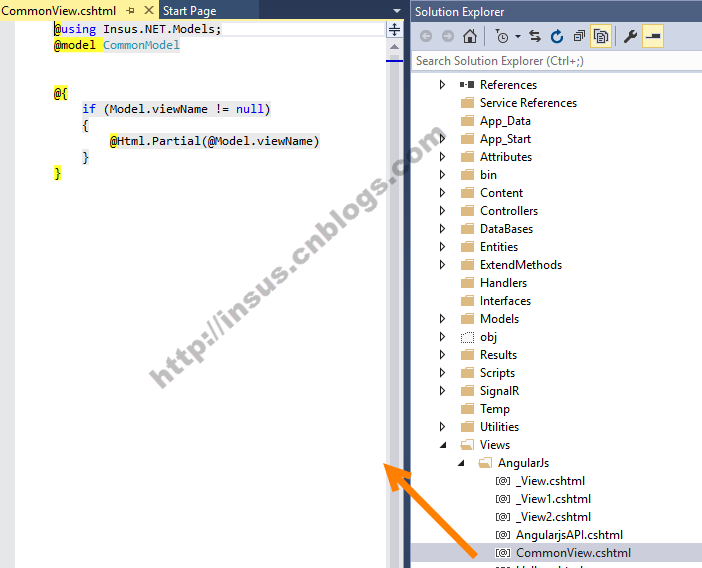
Task: Click the '@using Insus.NET.Models;' line
Action: coord(138,29)
